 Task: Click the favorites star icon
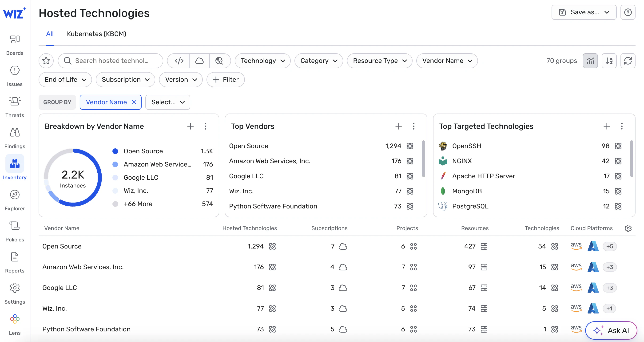(x=46, y=61)
